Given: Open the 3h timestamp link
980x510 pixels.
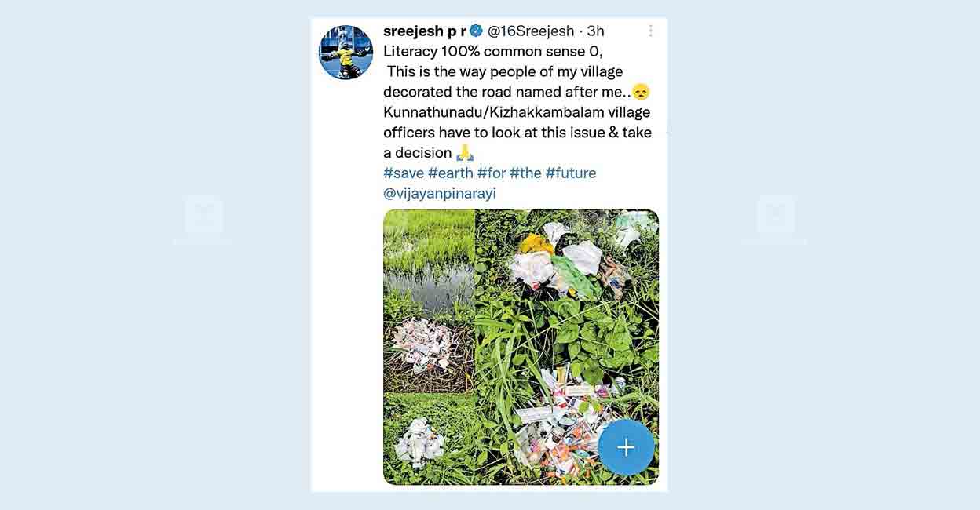Looking at the screenshot, I should tap(596, 31).
